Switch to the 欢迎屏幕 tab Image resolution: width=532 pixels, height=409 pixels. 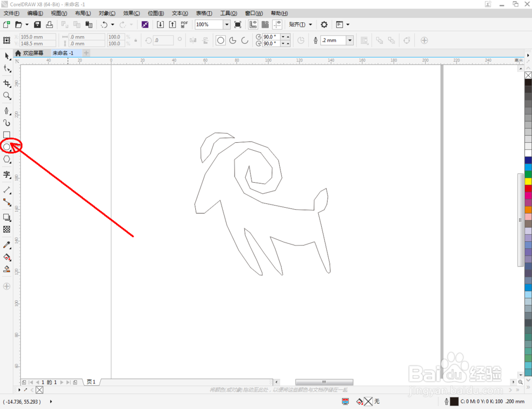(x=30, y=53)
